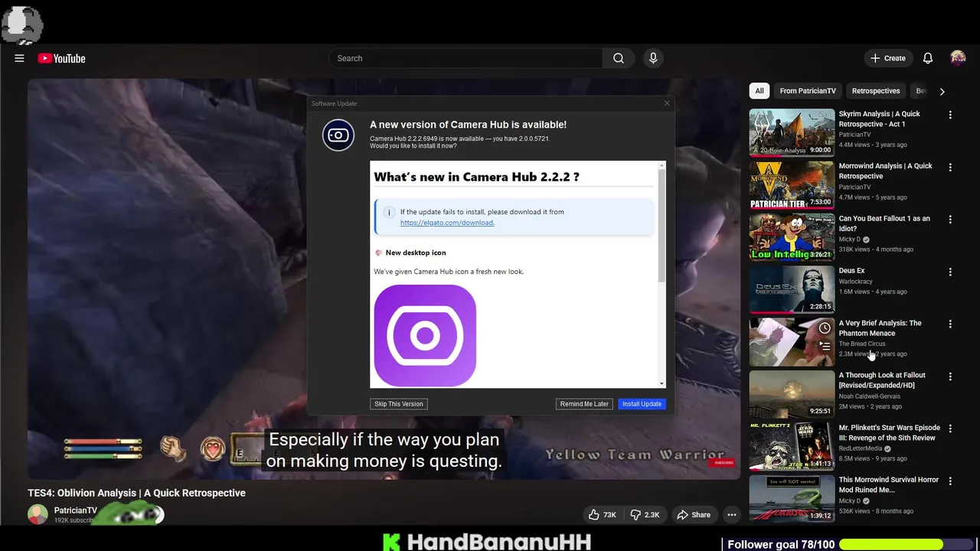This screenshot has width=980, height=551.
Task: Open Revenge of the Sith Review thumbnail
Action: click(792, 446)
